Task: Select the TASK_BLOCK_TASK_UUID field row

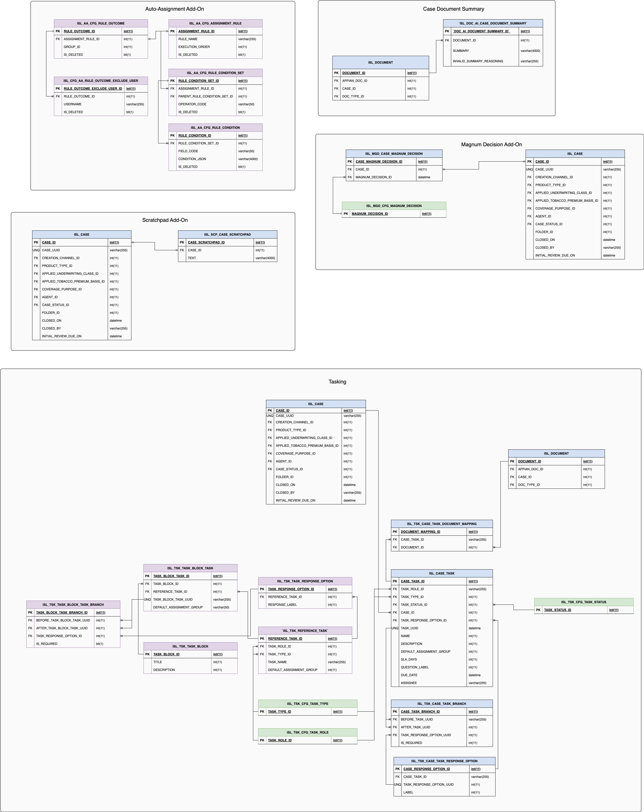Action: (x=190, y=600)
